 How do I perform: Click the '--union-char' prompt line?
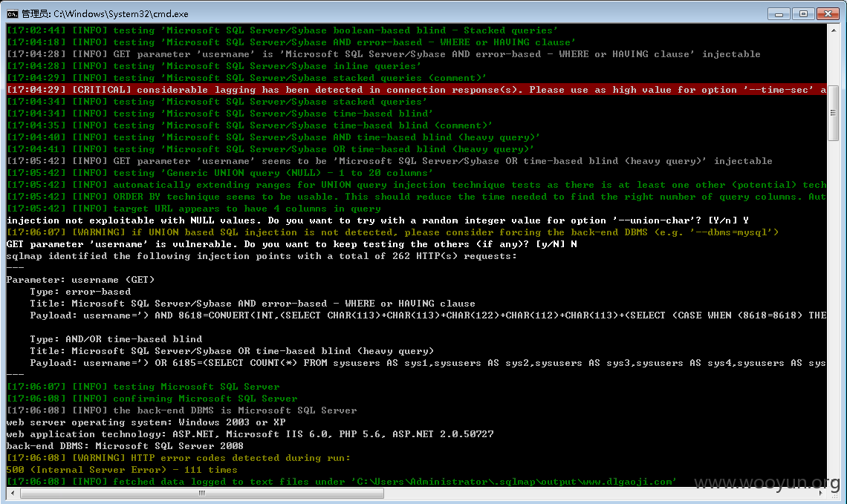[377, 220]
